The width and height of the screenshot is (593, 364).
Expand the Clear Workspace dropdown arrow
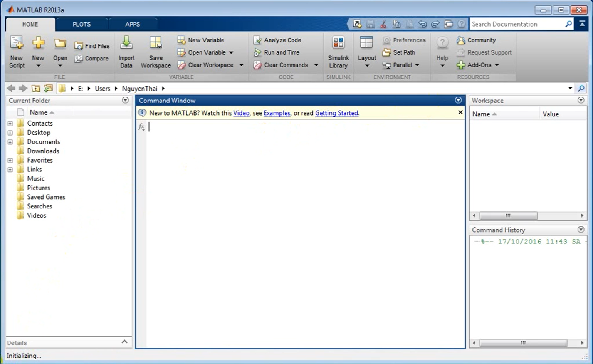click(x=241, y=65)
